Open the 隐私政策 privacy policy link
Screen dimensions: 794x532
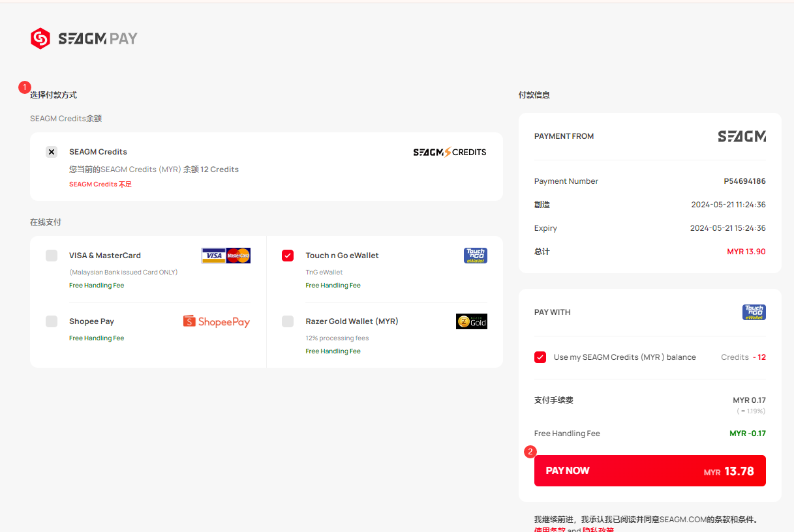pos(598,529)
